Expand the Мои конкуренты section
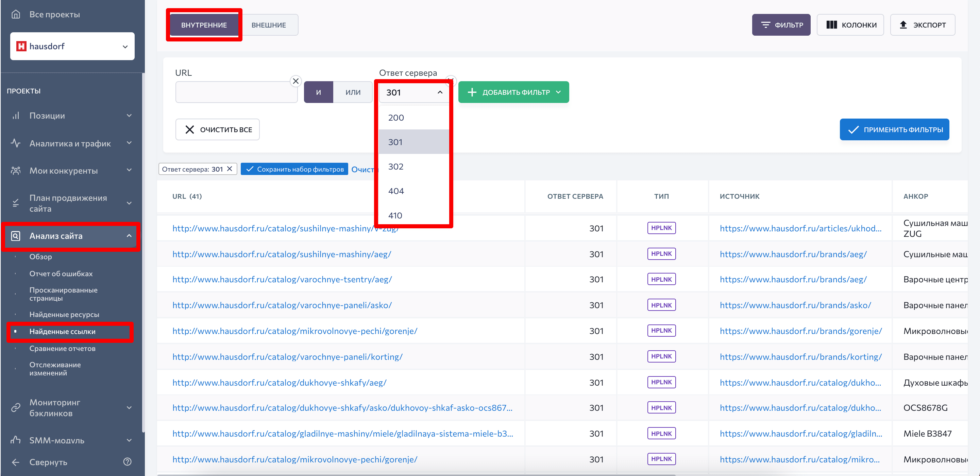Viewport: 980px width, 476px height. coord(129,170)
